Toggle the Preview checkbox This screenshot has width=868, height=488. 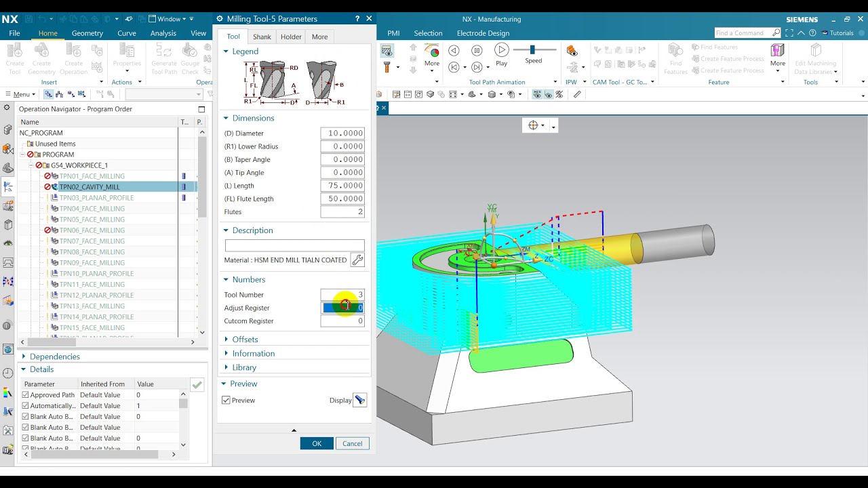(x=226, y=401)
